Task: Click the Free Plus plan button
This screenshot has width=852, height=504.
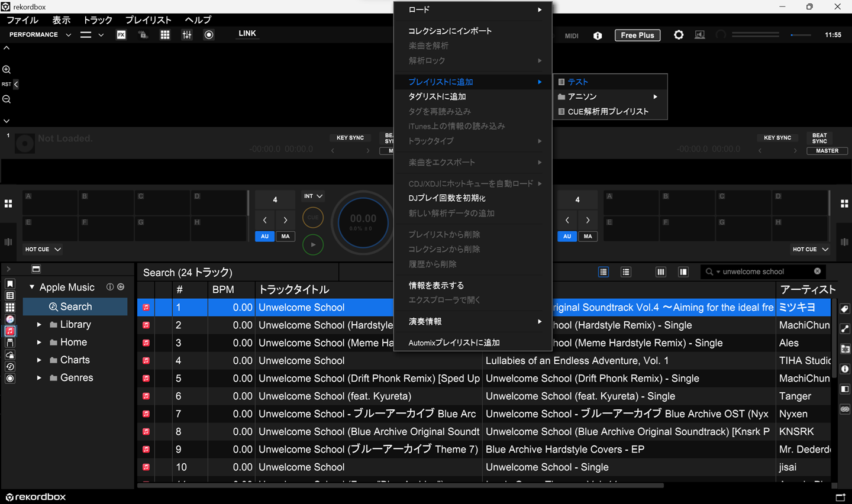Action: (637, 35)
